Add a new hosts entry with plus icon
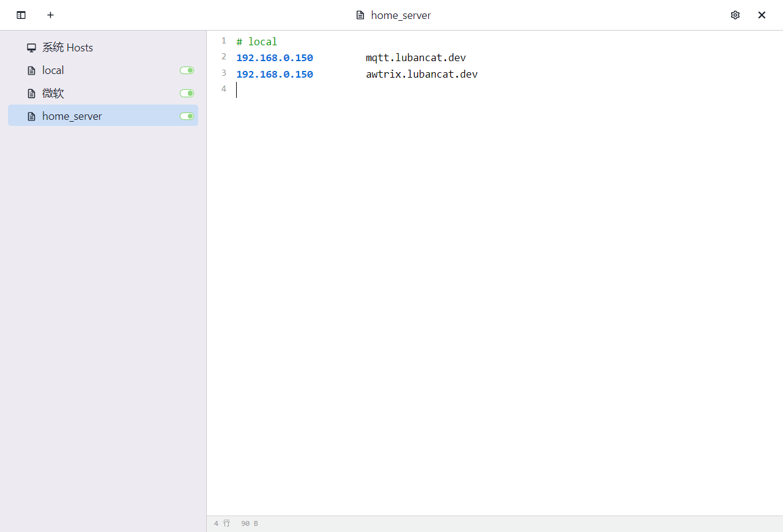The image size is (783, 532). coord(50,15)
